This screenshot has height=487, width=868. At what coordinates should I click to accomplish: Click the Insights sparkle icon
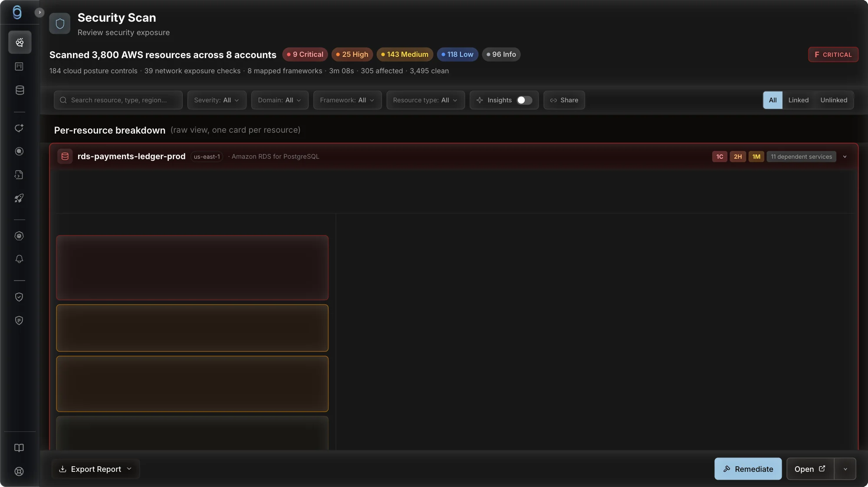[x=480, y=100]
